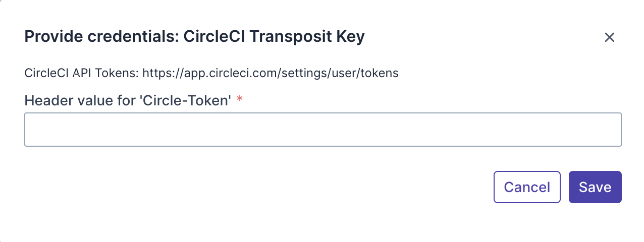The width and height of the screenshot is (644, 242).
Task: Click the left edge of the token input
Action: coord(31,130)
